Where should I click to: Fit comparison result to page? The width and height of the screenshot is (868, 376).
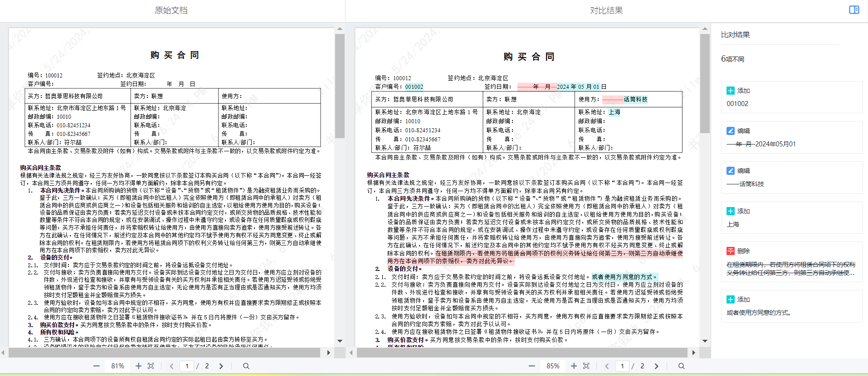point(586,366)
